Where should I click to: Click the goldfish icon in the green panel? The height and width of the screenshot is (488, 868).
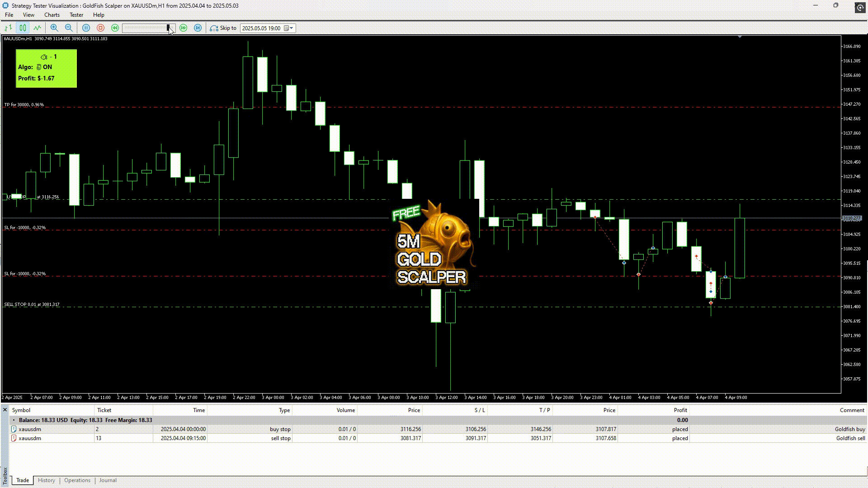pos(44,57)
